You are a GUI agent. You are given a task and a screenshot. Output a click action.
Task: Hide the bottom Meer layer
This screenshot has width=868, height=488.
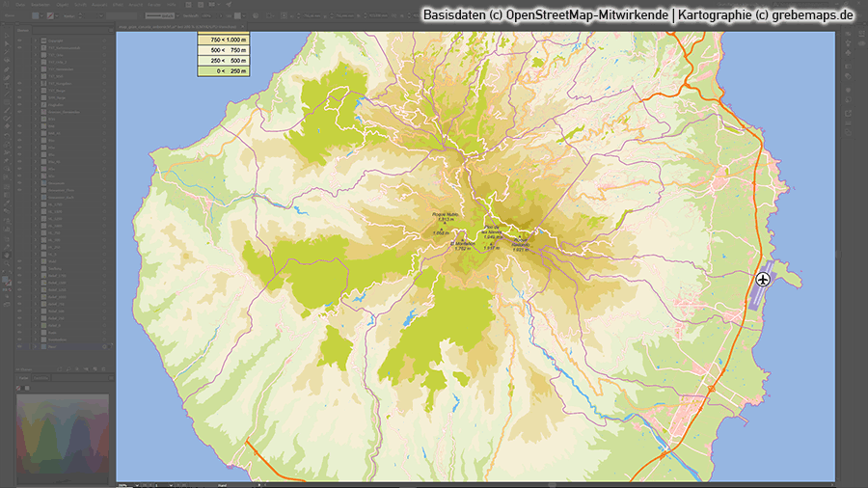(x=19, y=346)
